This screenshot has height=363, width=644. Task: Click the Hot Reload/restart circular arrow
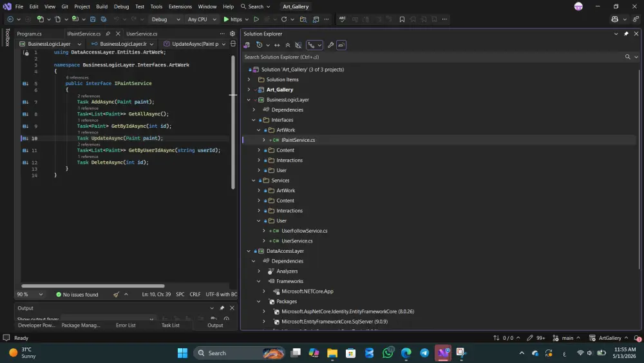pos(284,19)
